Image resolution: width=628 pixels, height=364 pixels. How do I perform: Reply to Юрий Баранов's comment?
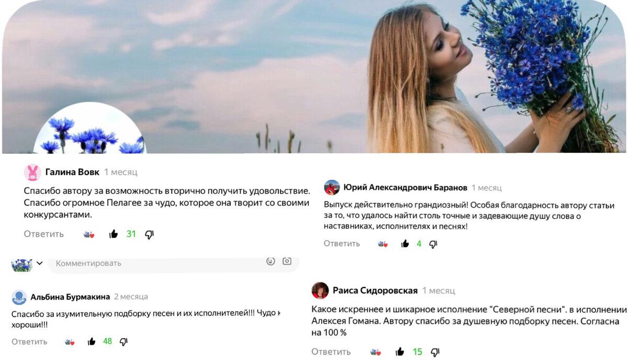click(x=342, y=244)
